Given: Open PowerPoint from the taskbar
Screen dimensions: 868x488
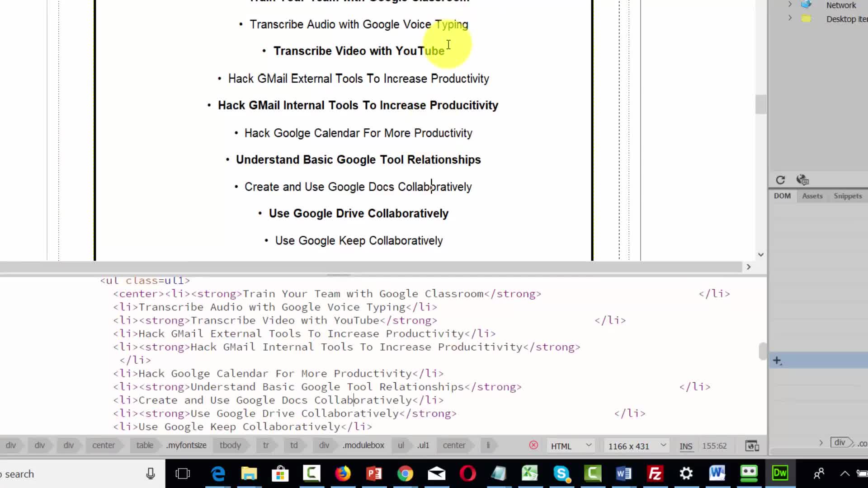Looking at the screenshot, I should coord(374,474).
